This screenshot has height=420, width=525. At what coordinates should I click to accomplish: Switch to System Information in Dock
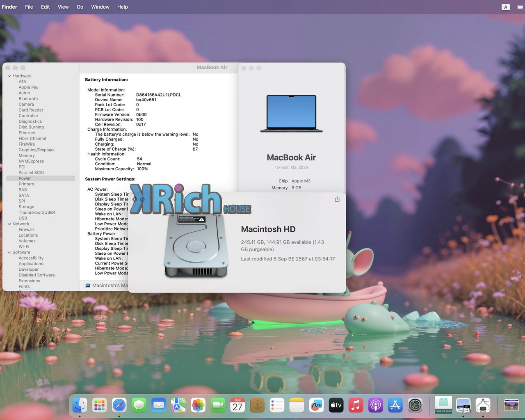(483, 405)
